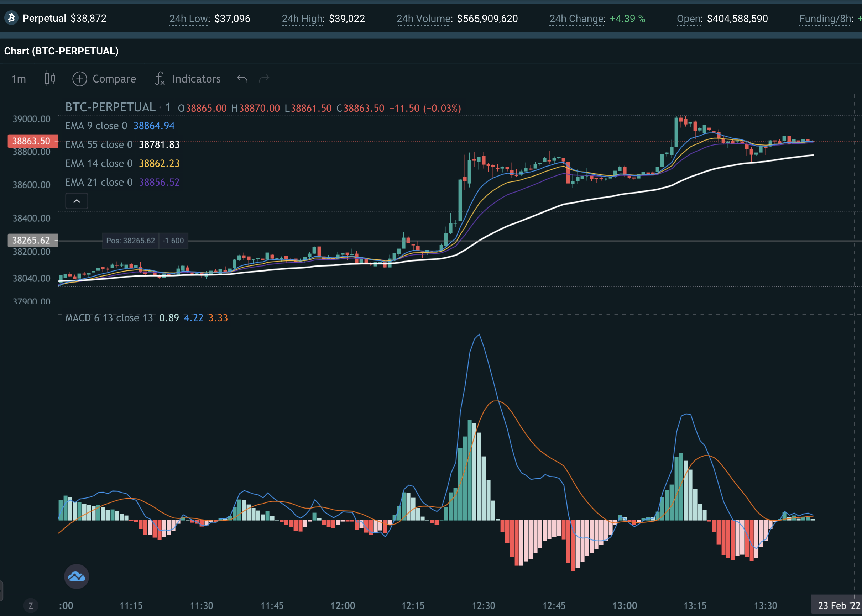
Task: Click the Funding/8h label
Action: [826, 19]
